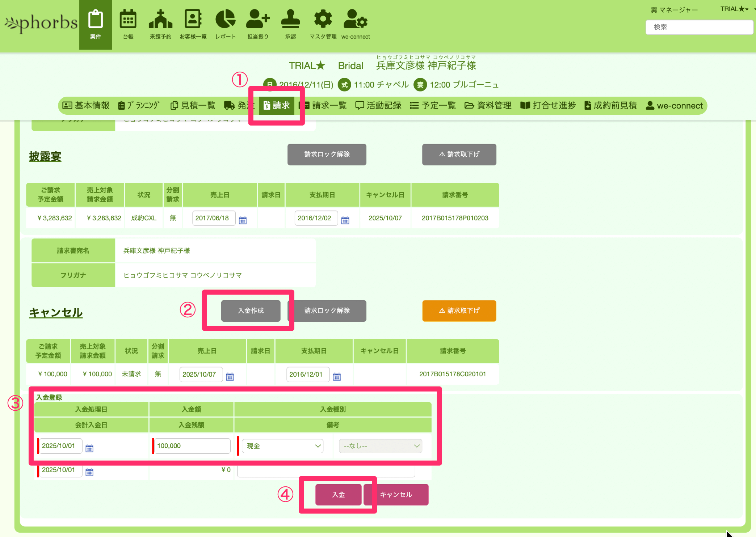Click 請求ロック解除 in the キャンセル section
This screenshot has width=756, height=537.
coord(327,311)
